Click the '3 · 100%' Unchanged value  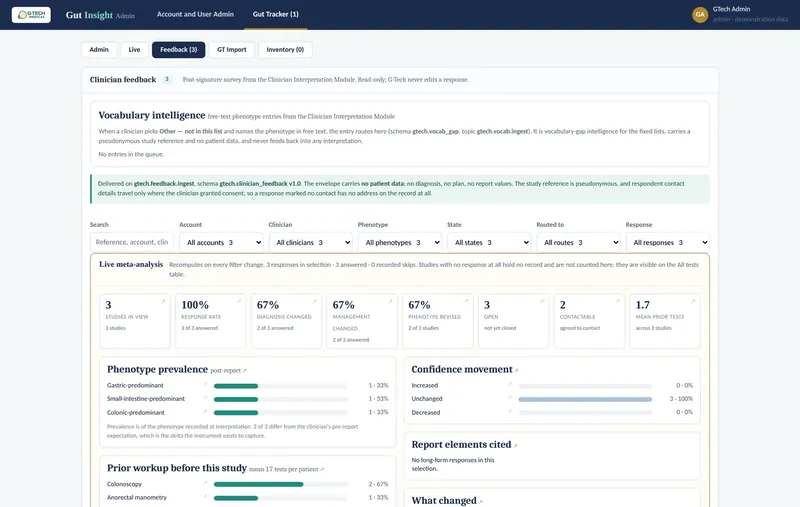(x=681, y=398)
